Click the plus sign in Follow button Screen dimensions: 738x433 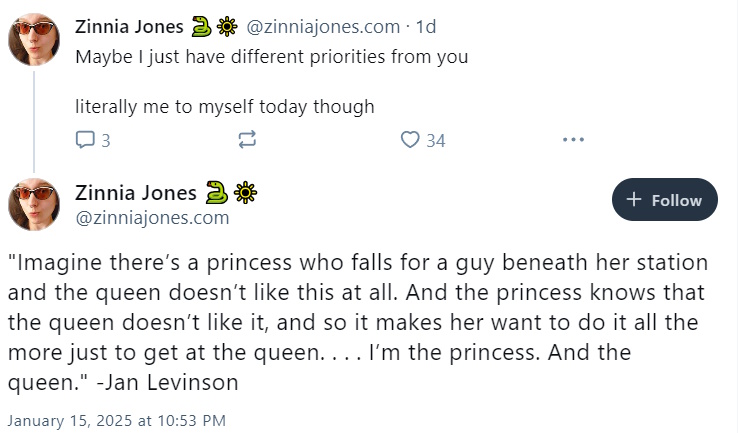[634, 200]
